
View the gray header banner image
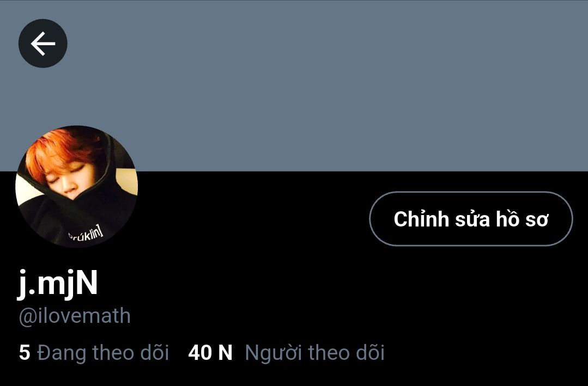click(294, 85)
